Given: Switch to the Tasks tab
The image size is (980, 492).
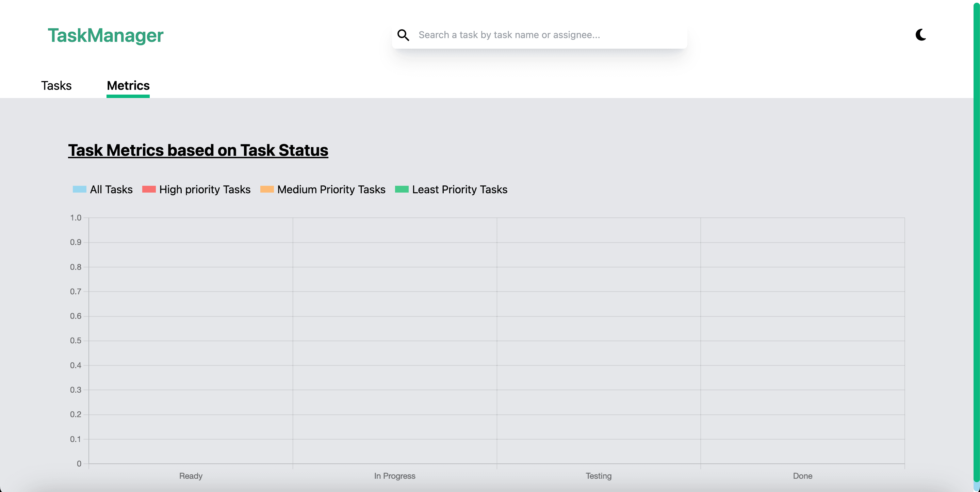Looking at the screenshot, I should coord(56,86).
